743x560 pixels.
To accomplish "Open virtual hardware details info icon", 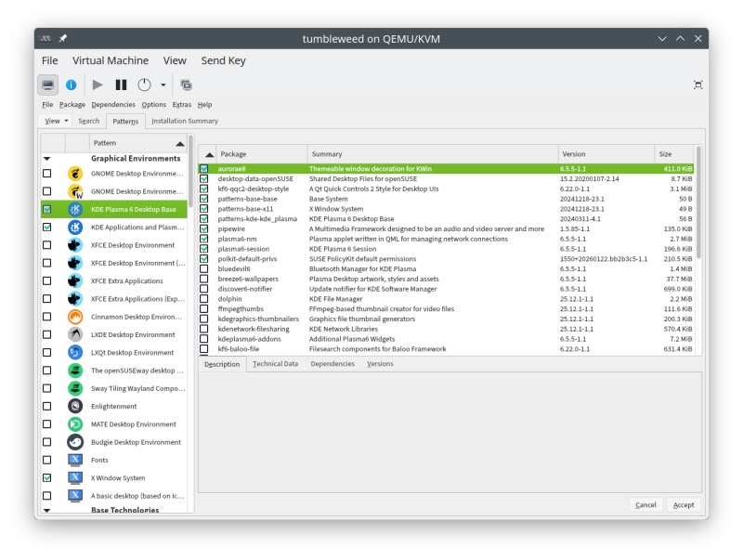I will [72, 85].
